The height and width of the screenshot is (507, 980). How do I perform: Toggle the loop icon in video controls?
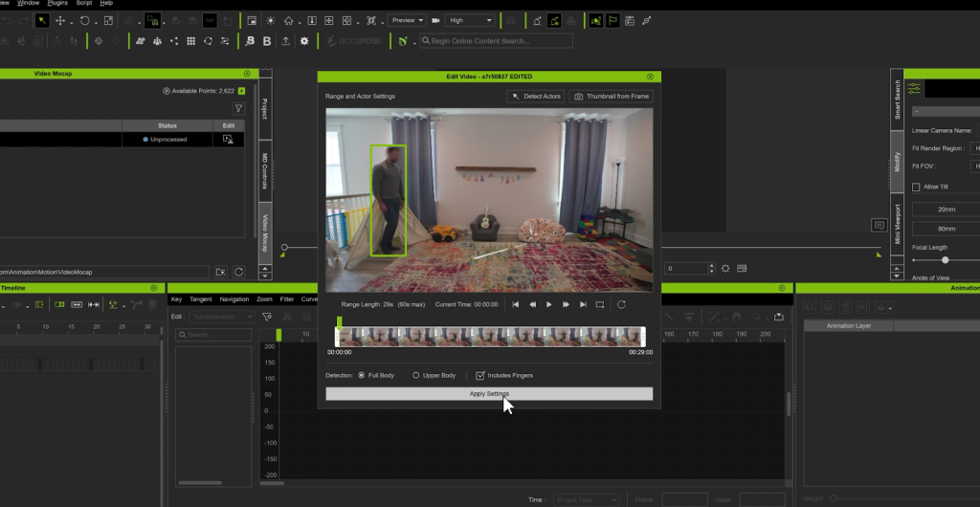[600, 304]
